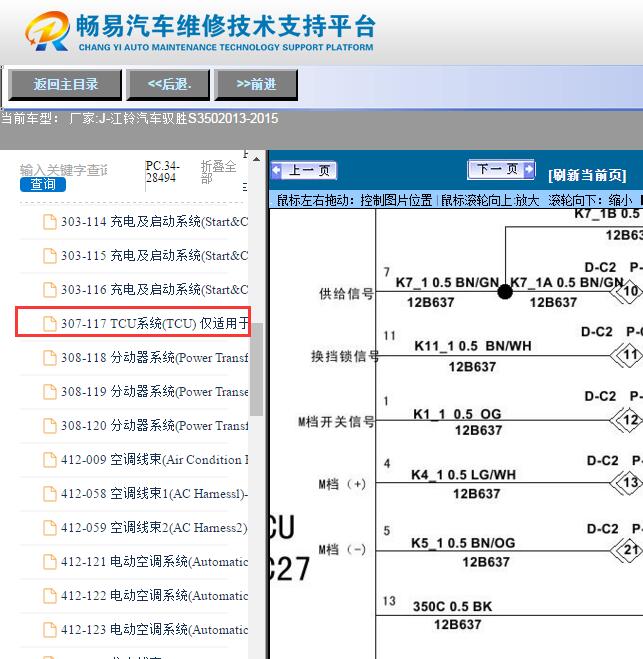Click wire label K7_1 0.5 BN/GN
Viewport: 643px width, 659px height.
[x=447, y=282]
